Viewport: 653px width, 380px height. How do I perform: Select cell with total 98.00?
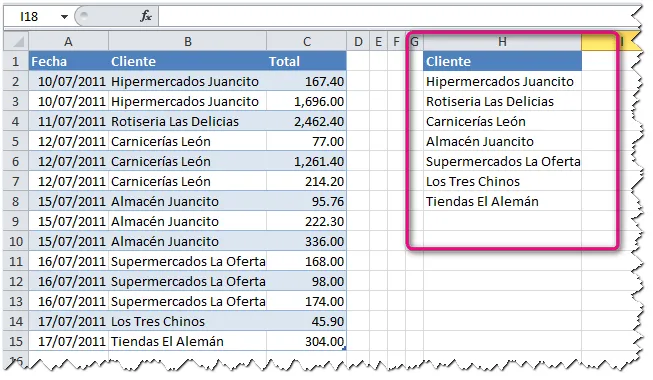(307, 281)
